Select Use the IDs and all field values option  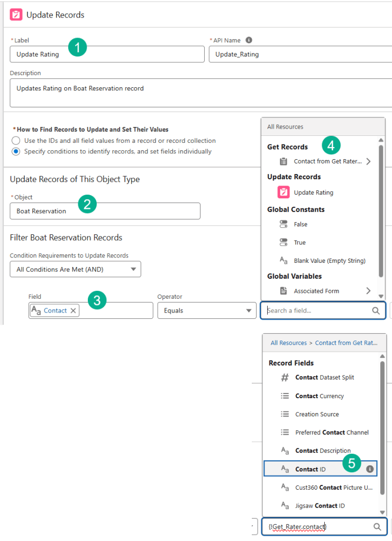[16, 141]
